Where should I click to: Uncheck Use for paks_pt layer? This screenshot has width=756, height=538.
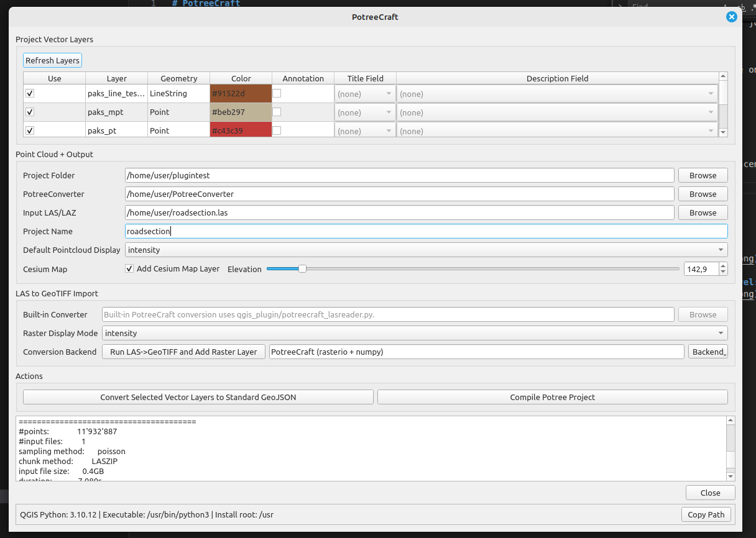(30, 130)
